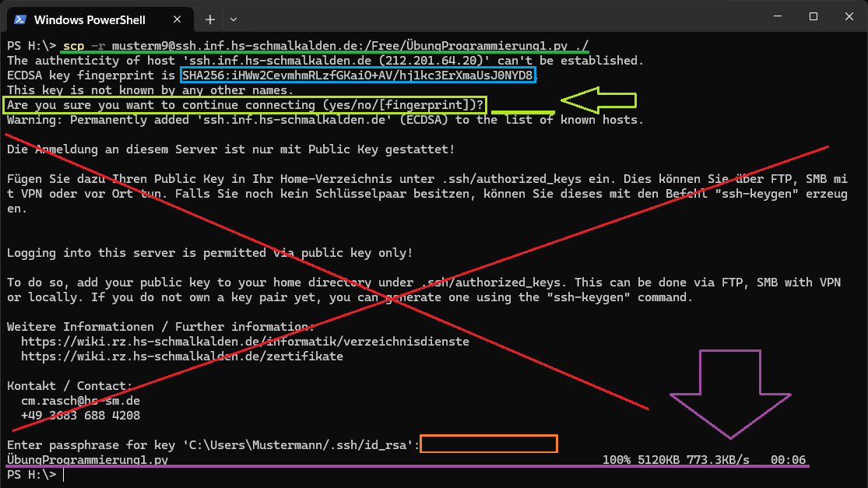This screenshot has width=868, height=488.
Task: Open the zertifikate wiki URL
Action: point(181,356)
